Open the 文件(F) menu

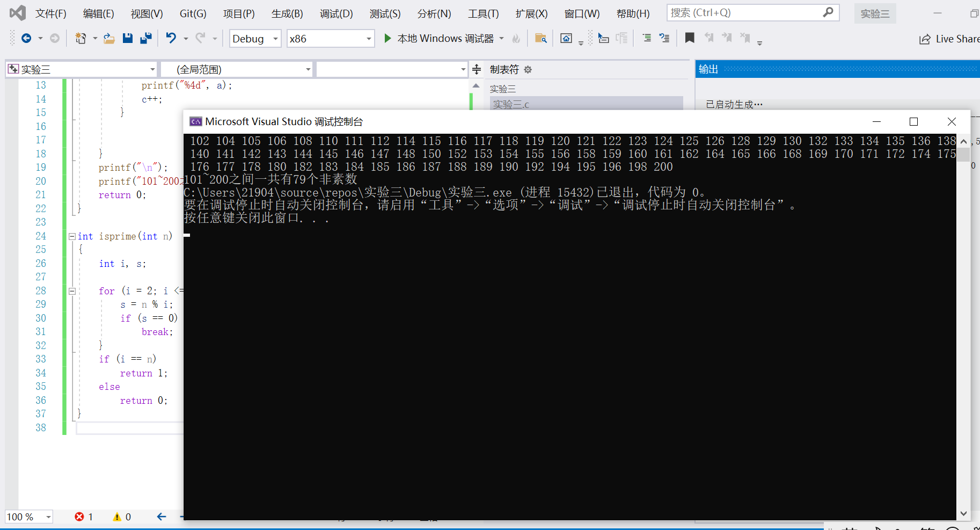(51, 13)
